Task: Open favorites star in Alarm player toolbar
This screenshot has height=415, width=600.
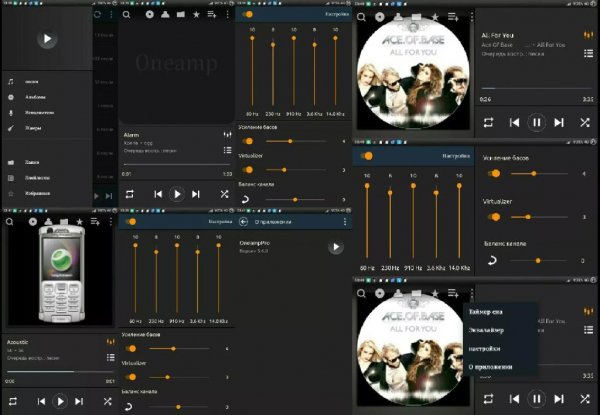Action: (x=196, y=15)
